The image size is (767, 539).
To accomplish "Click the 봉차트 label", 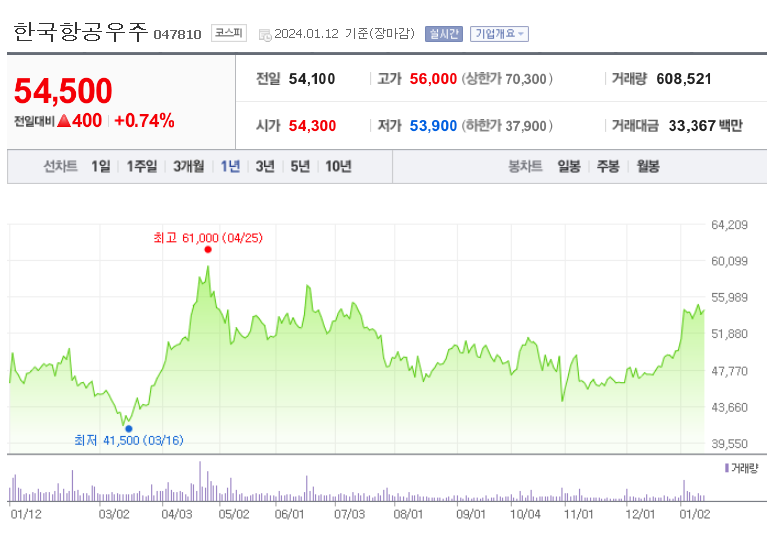I will [x=525, y=166].
